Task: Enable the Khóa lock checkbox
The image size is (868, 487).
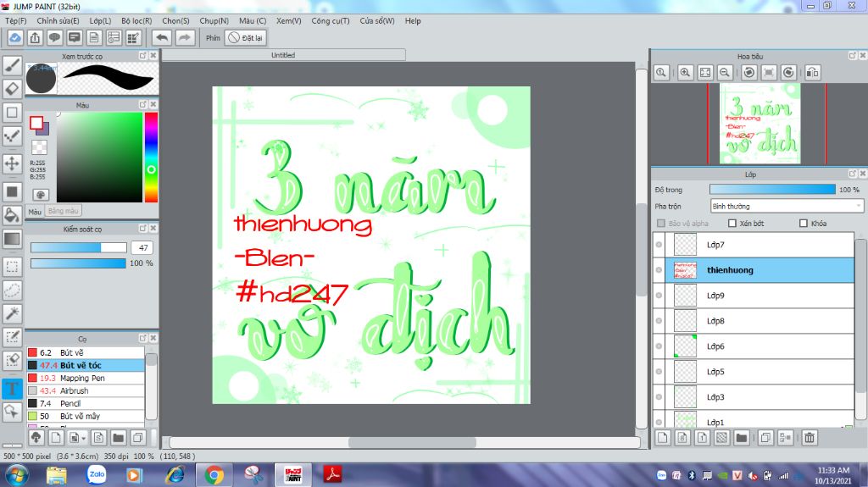Action: tap(804, 223)
